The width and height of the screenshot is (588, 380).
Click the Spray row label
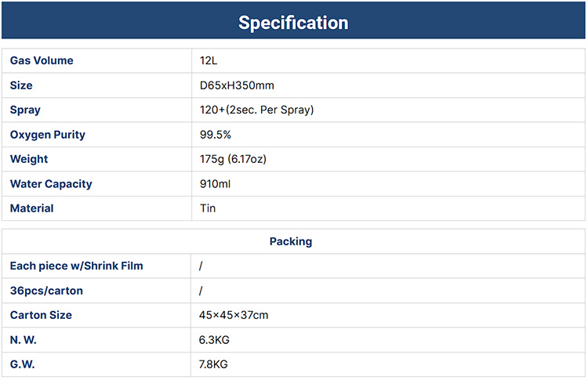point(25,110)
